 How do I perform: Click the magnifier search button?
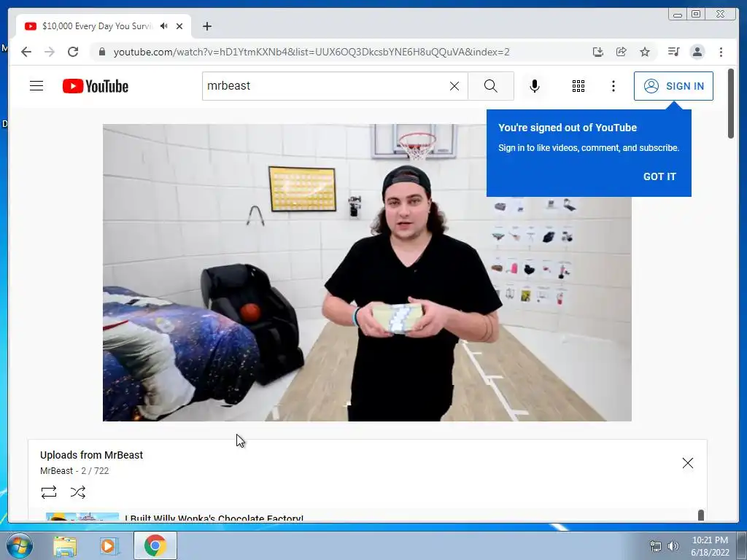click(x=491, y=86)
